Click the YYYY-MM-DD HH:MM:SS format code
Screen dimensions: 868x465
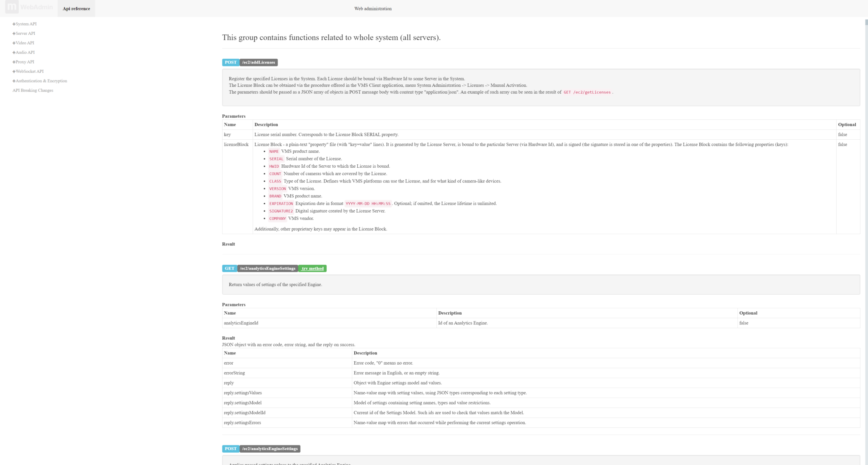coord(368,204)
